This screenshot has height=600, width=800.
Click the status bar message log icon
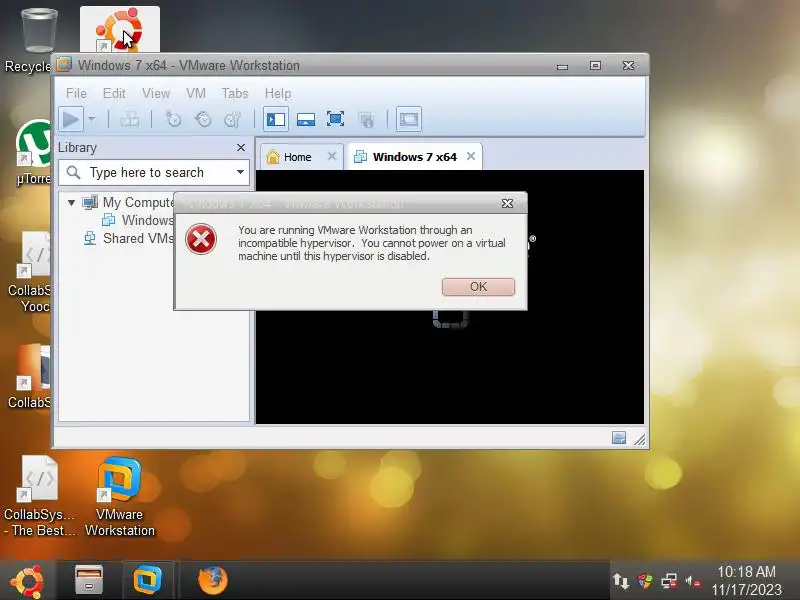tap(619, 438)
